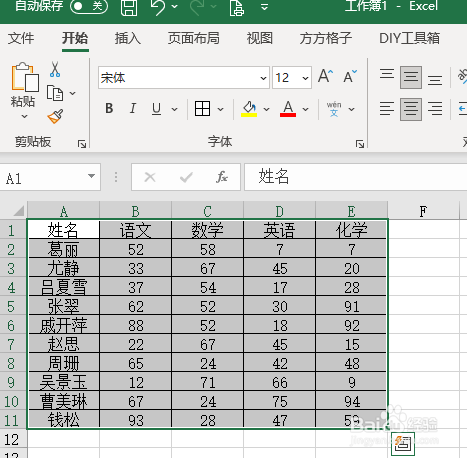
Task: Select column B header
Action: (x=135, y=211)
